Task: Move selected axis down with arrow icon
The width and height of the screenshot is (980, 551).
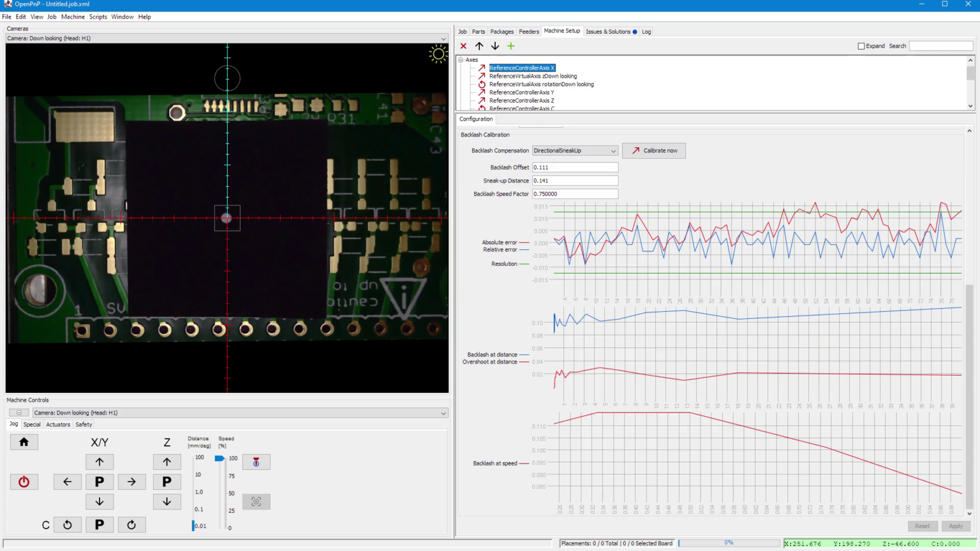Action: click(x=494, y=46)
